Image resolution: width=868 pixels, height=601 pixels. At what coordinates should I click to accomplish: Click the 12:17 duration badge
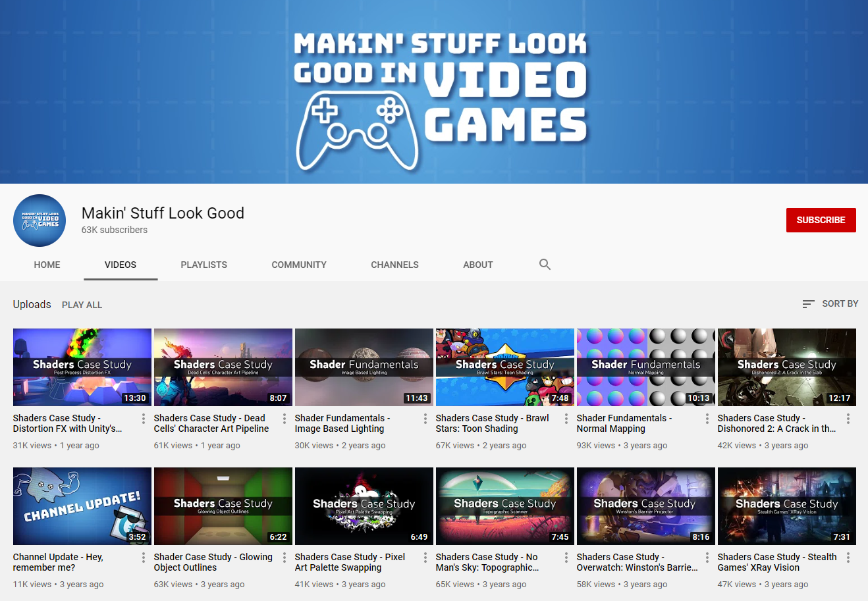pos(840,398)
